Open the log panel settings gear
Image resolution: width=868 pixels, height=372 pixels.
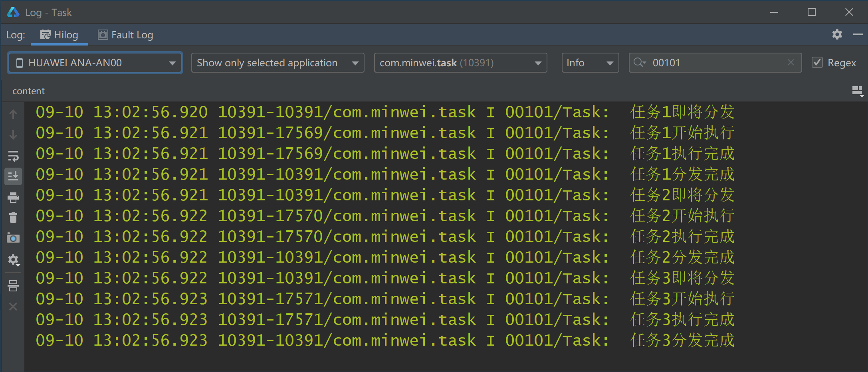coord(837,35)
